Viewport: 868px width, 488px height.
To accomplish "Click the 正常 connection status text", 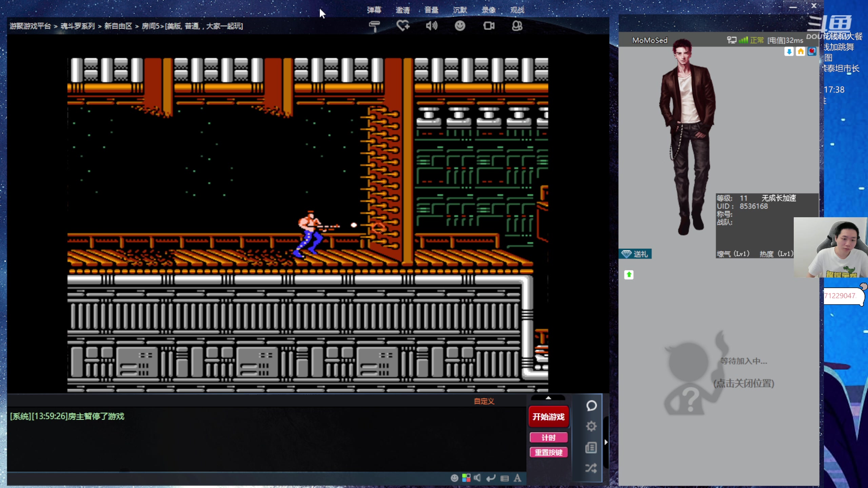I will coord(757,40).
